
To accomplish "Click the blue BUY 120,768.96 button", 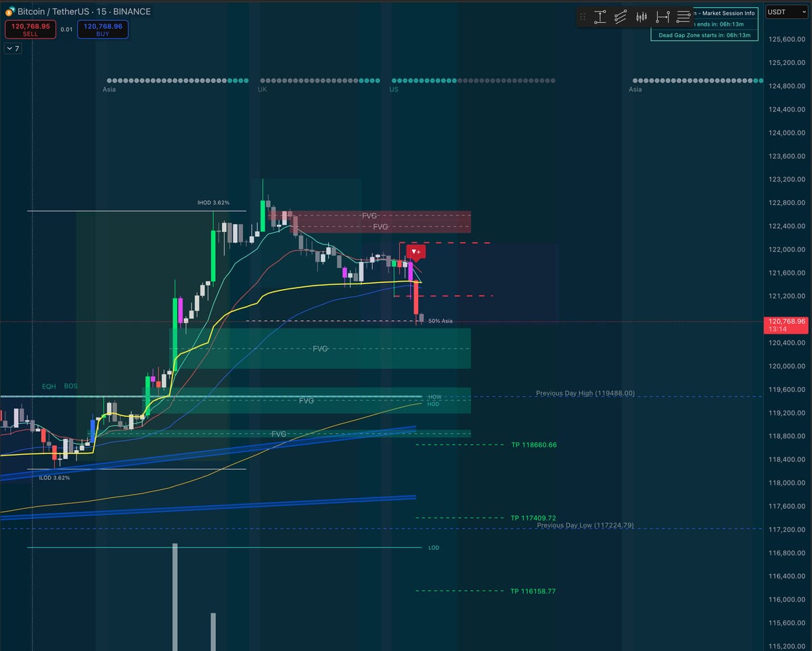I will coord(103,29).
